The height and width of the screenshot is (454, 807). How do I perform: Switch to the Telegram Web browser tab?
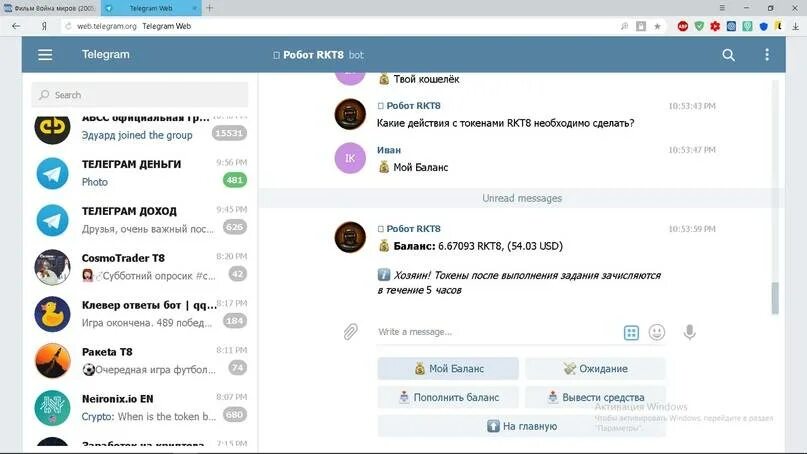[150, 8]
